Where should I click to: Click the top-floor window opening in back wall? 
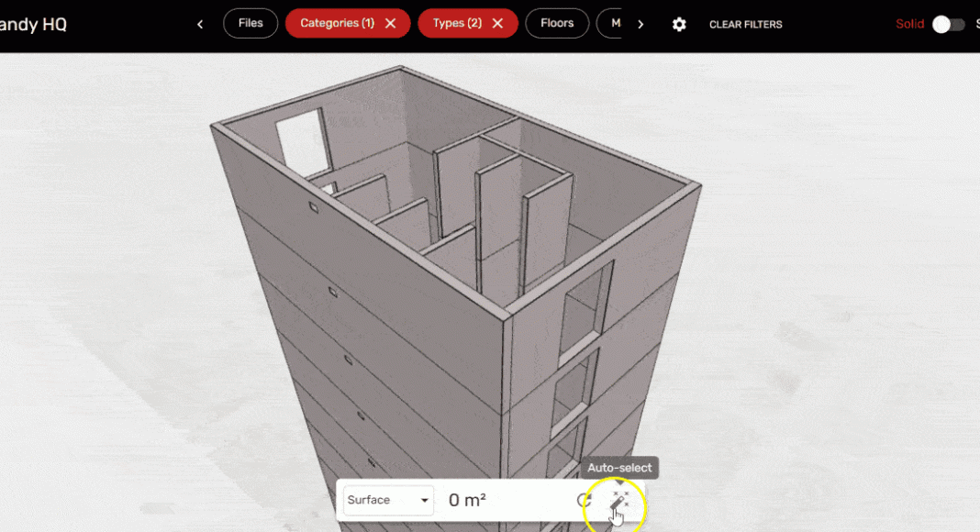(301, 142)
